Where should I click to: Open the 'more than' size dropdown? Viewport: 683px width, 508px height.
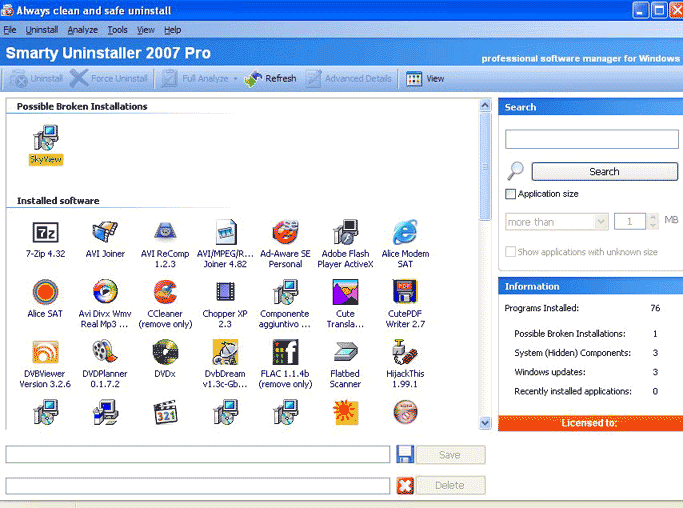(x=600, y=222)
